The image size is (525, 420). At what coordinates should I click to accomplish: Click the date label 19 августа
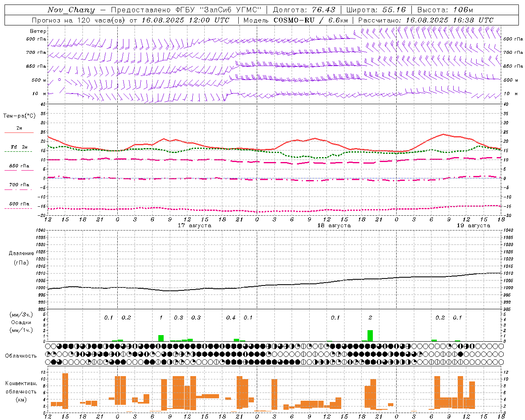pyautogui.click(x=473, y=226)
